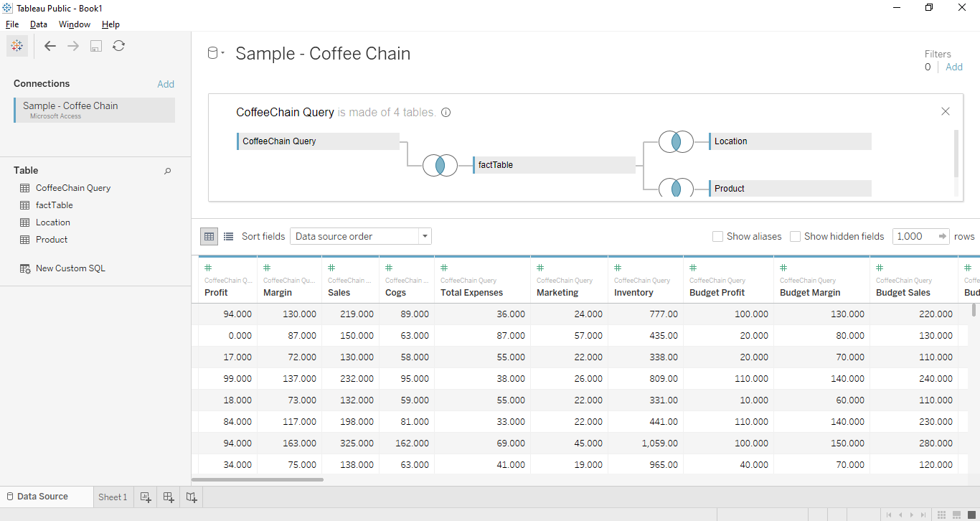The width and height of the screenshot is (980, 521).
Task: Select the Sample - Coffee Chain connection
Action: (x=94, y=110)
